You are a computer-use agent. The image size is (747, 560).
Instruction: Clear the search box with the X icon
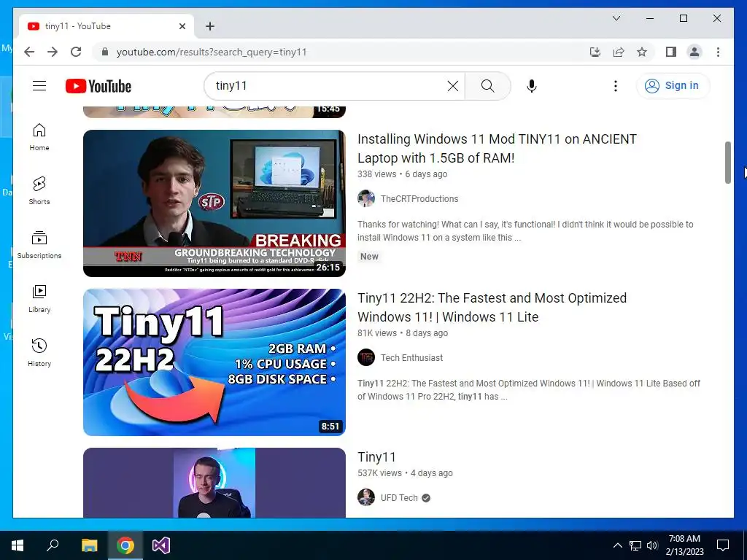tap(452, 86)
